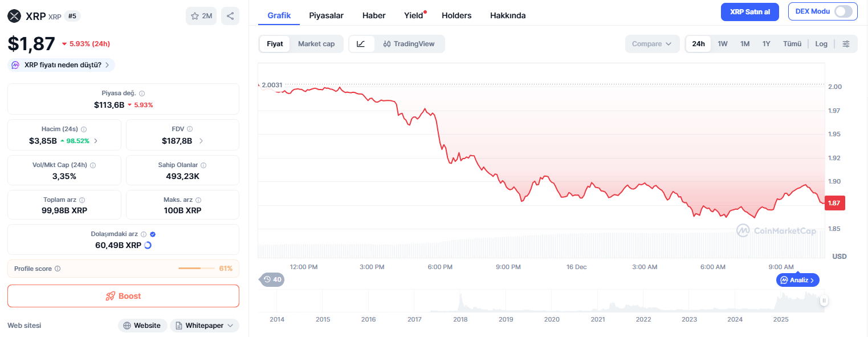Click info icon next to Profile score
Screen dimensions: 868x337
coord(58,269)
